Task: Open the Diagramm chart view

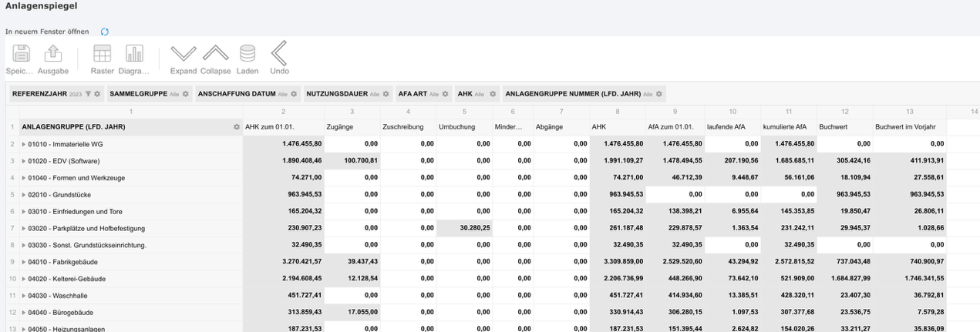Action: click(x=134, y=54)
